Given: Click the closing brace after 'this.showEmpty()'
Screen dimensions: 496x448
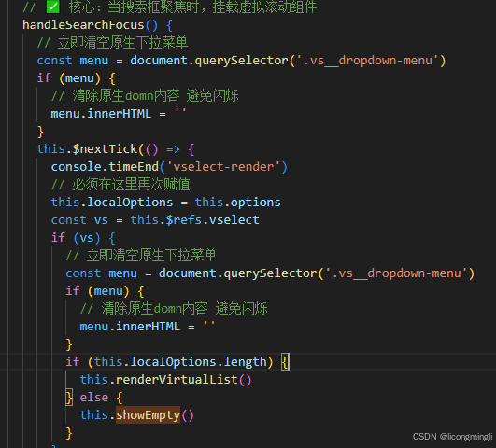Looking at the screenshot, I should pos(69,433).
